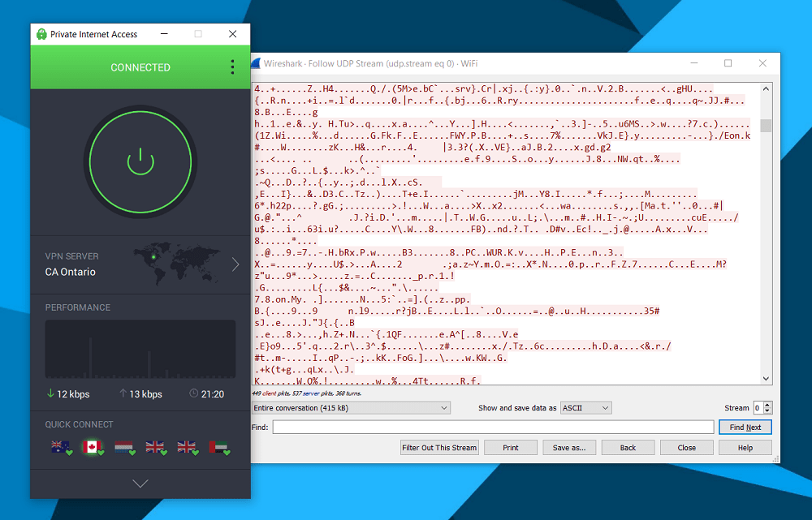Minimize the Wireshark window

click(x=694, y=63)
